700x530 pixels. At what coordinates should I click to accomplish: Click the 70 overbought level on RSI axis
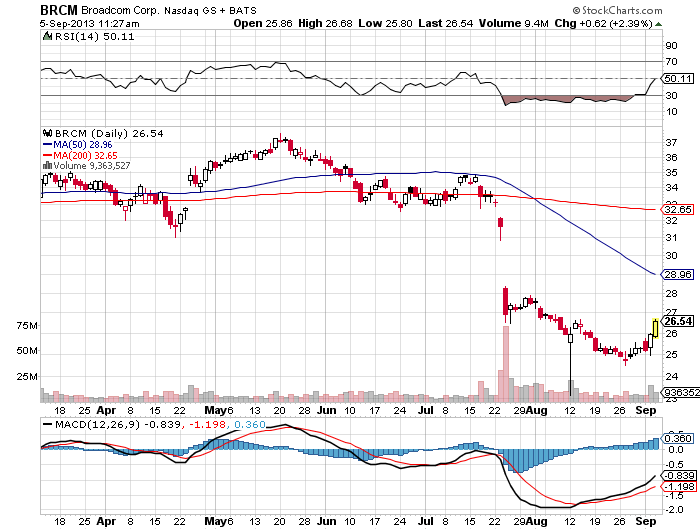point(671,62)
